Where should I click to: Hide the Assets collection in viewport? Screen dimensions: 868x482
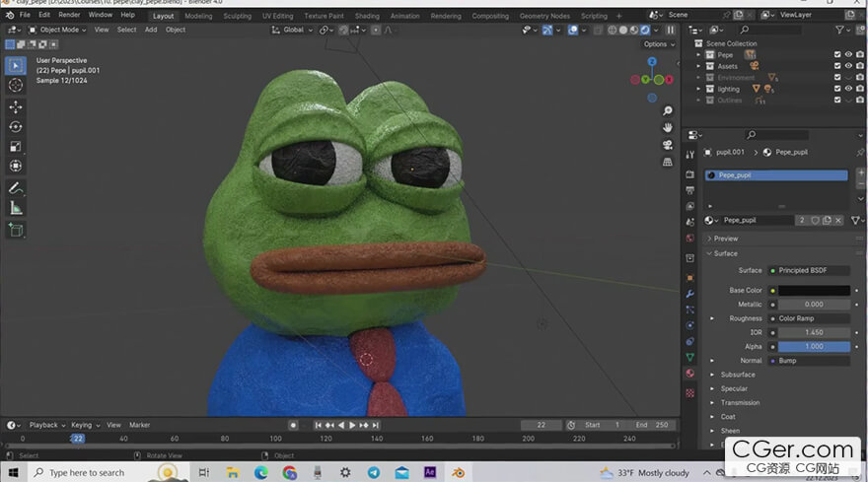click(x=848, y=66)
